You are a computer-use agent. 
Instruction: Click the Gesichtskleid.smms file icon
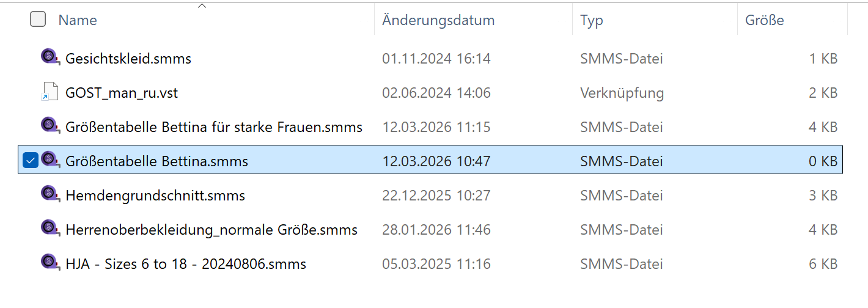click(x=50, y=57)
